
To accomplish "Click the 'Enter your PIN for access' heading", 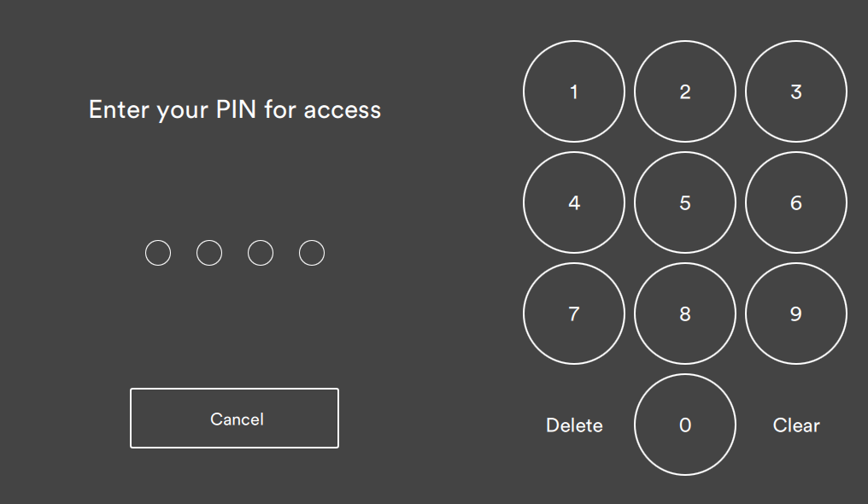I will coord(235,110).
